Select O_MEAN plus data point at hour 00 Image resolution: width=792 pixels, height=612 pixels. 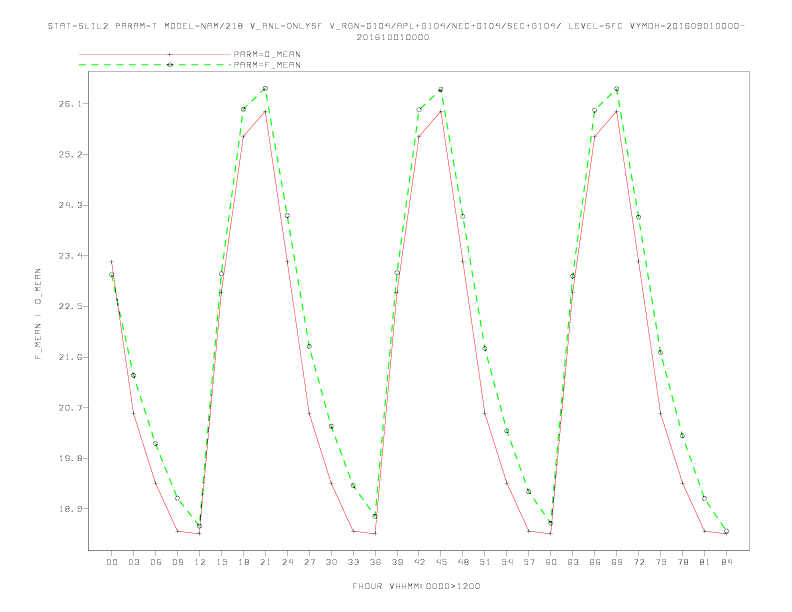[x=112, y=262]
